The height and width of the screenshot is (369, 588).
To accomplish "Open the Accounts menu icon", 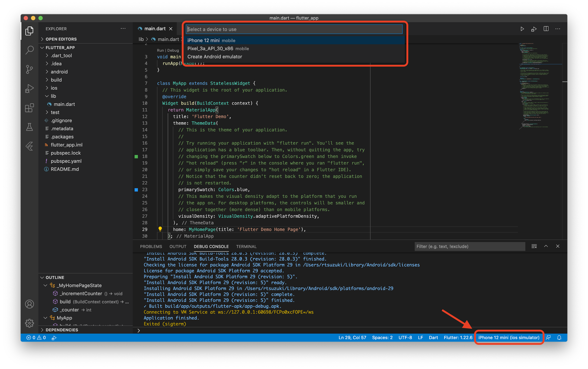I will tap(29, 304).
